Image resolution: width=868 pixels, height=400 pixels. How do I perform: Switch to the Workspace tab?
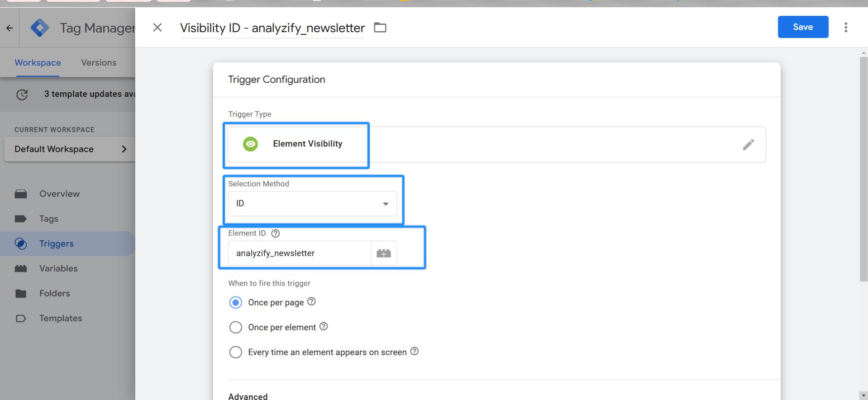click(x=38, y=63)
